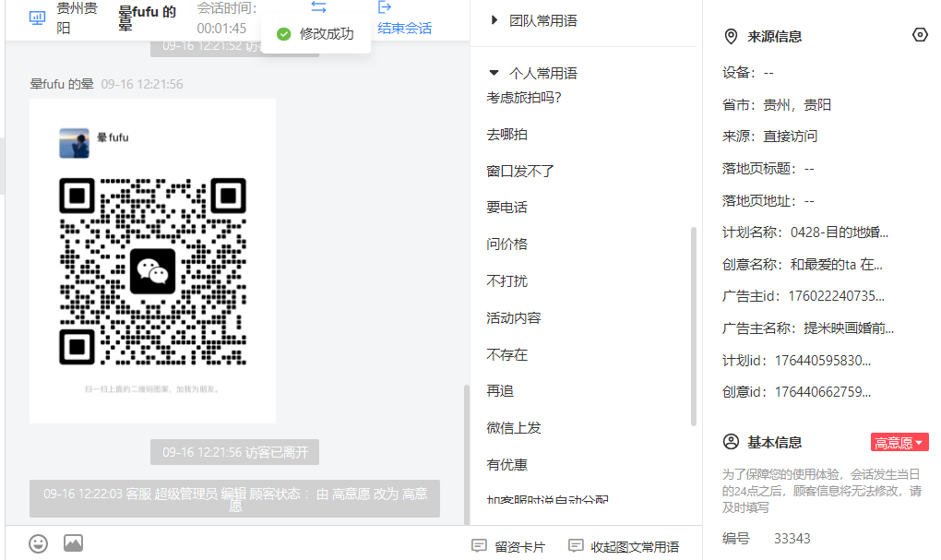Click the 创意名称 value 和最爱的ta 在...
The height and width of the screenshot is (560, 941).
836,265
